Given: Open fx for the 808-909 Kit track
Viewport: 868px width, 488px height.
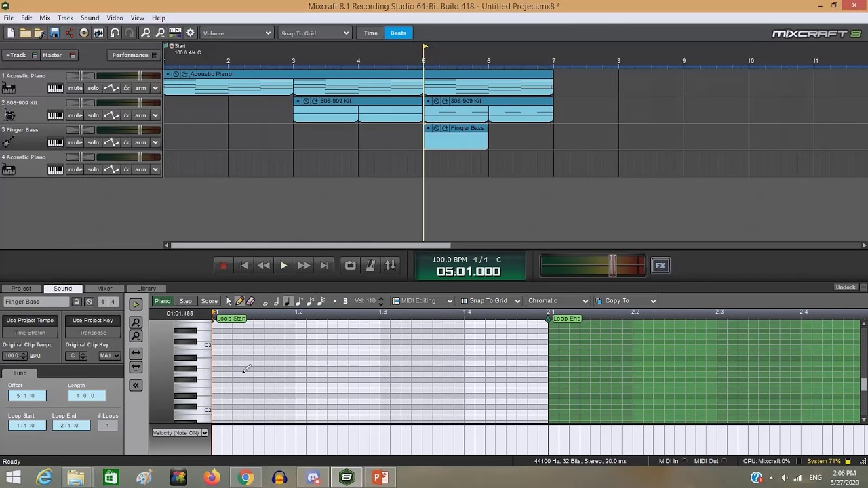Looking at the screenshot, I should (126, 115).
